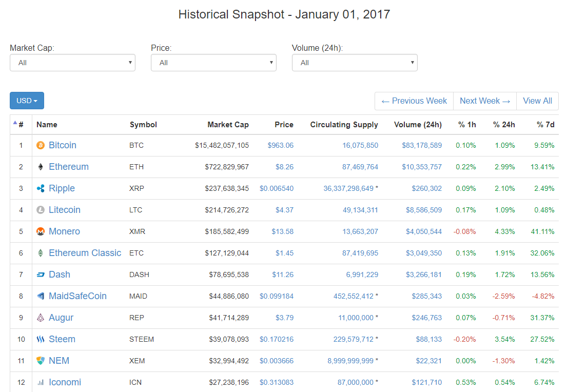Sort by Market Cap column header

point(228,125)
